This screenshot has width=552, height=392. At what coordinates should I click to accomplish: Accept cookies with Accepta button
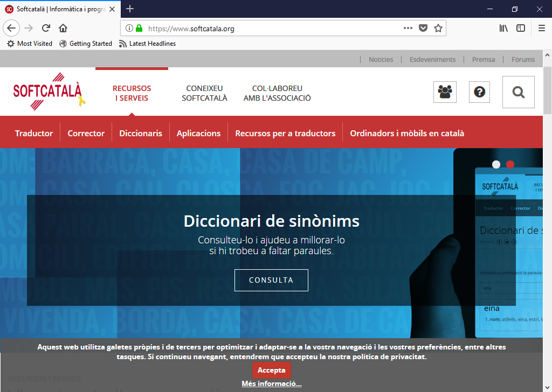(272, 370)
